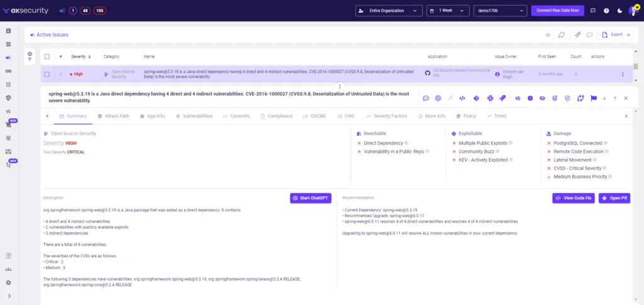Click the panel resize handle above details
This screenshot has height=305, width=644.
point(340,86)
